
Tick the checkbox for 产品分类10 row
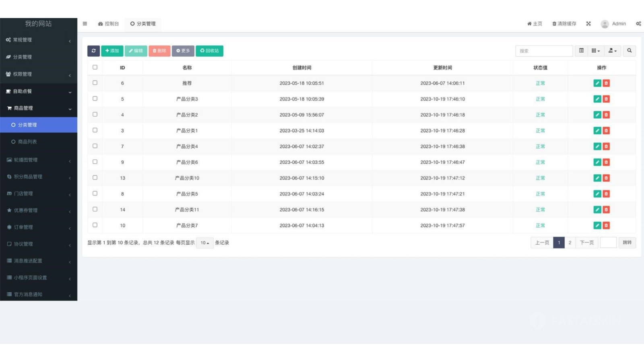tap(95, 177)
